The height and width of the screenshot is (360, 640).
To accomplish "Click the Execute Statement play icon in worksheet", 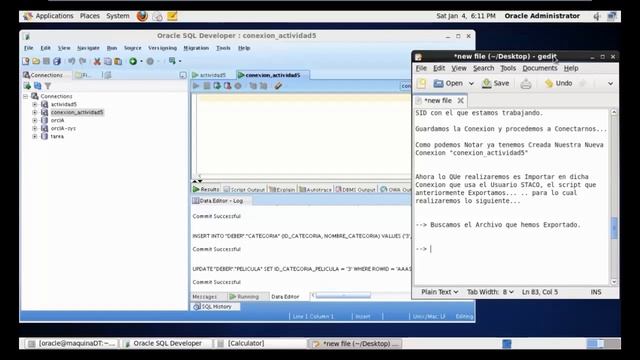I will 196,86.
